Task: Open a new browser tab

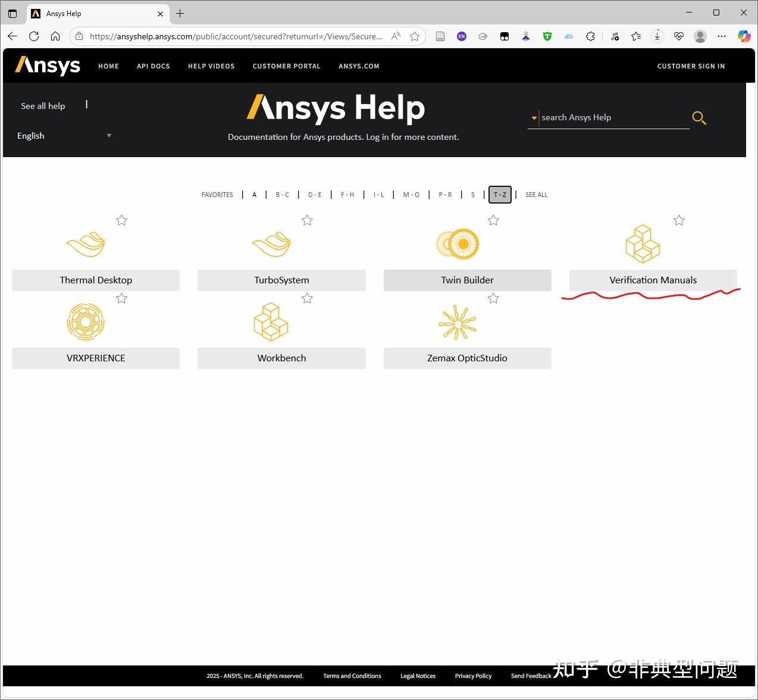Action: [180, 13]
